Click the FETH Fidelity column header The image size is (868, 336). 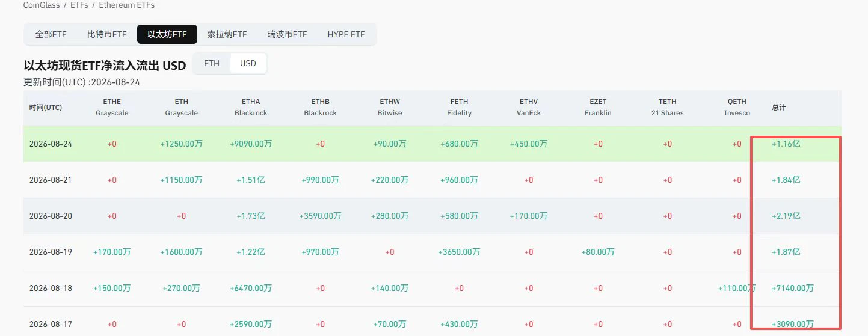coord(459,107)
